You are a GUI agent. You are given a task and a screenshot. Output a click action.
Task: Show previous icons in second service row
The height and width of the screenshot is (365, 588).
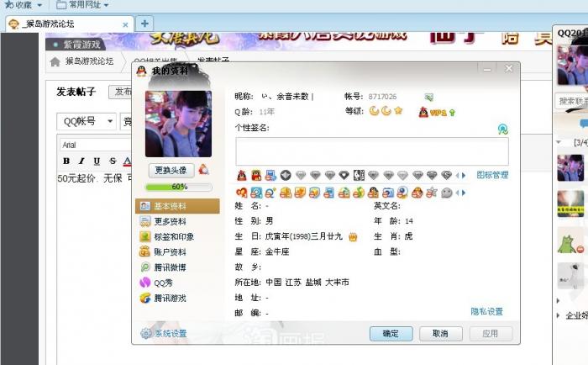(x=458, y=193)
